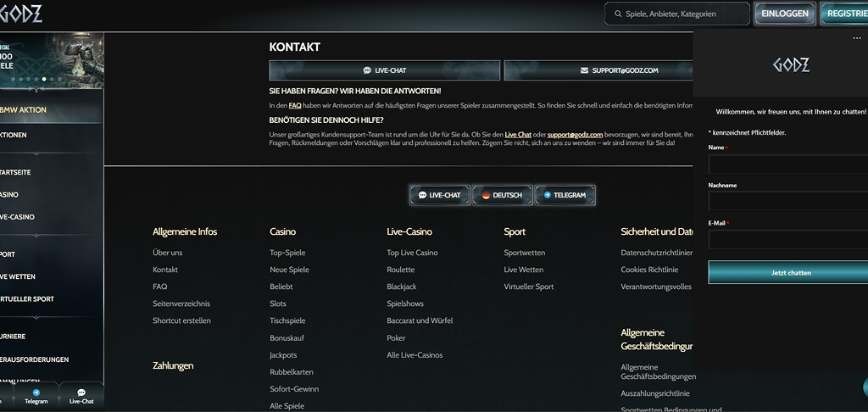Click the large Live-Chat contact button
Viewport: 868px width, 412px height.
point(384,70)
